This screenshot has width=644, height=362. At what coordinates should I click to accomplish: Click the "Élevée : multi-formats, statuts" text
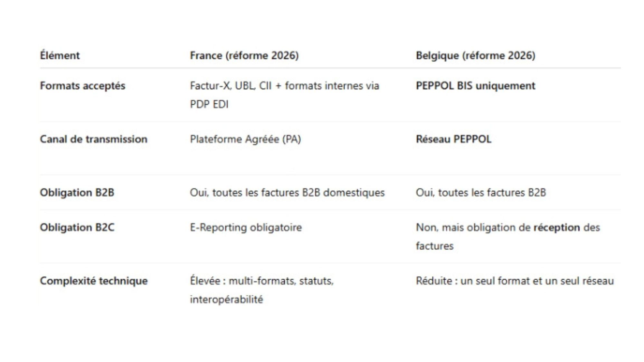tap(261, 281)
